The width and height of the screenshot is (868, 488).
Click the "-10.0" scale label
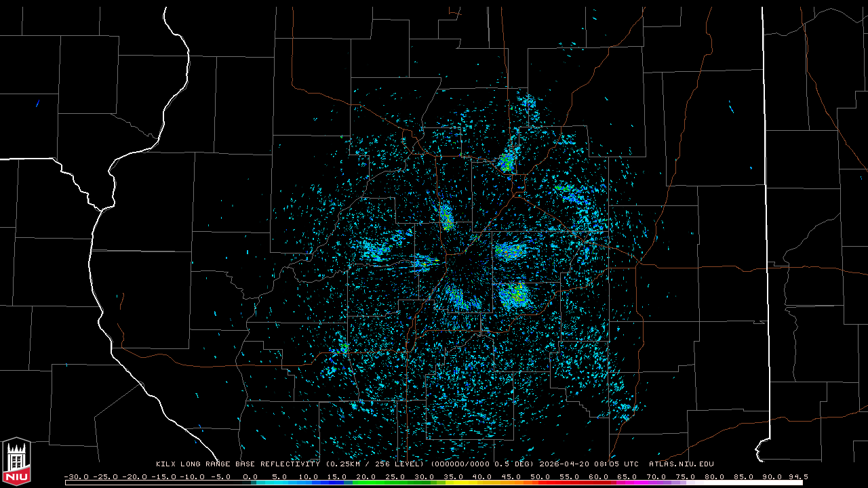tap(193, 476)
